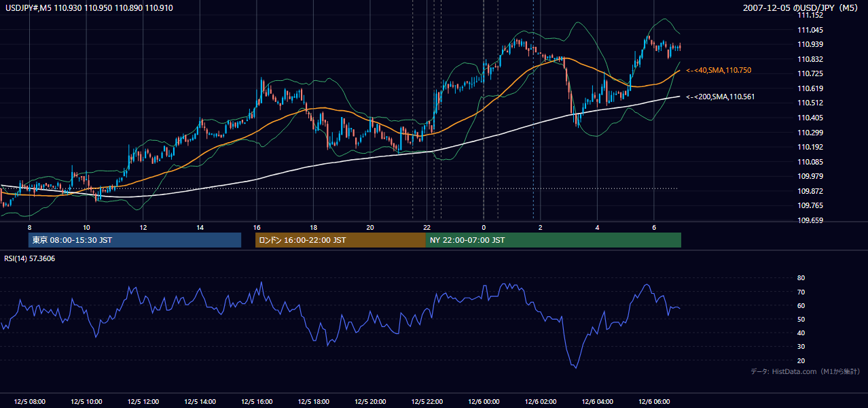868x408 pixels.
Task: Click hour label 22 under price chart
Action: click(x=427, y=227)
